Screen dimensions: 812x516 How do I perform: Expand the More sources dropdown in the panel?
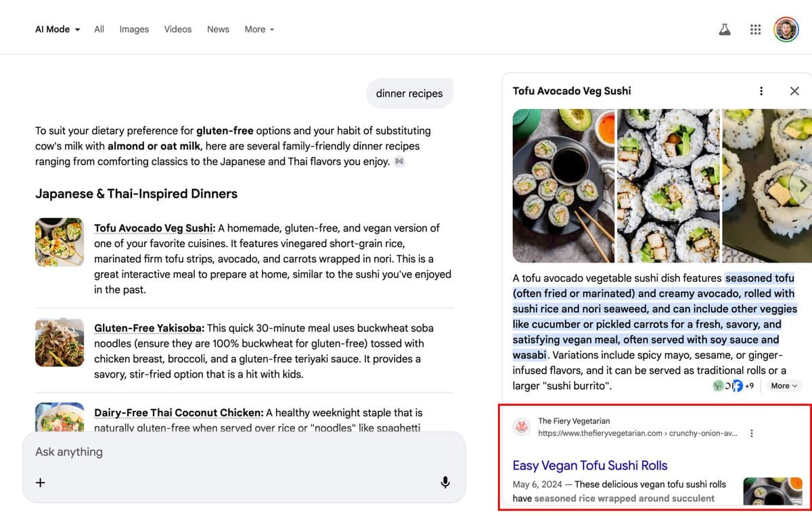tap(783, 385)
